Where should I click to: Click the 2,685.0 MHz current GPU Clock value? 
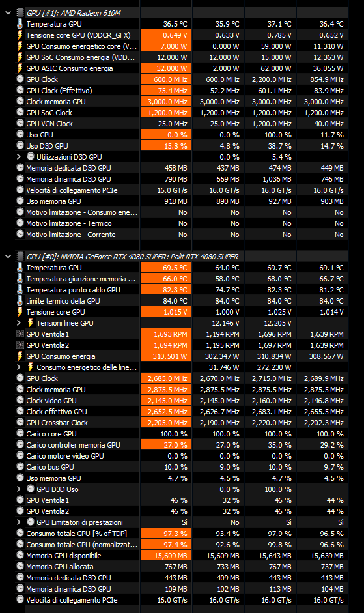tap(166, 378)
